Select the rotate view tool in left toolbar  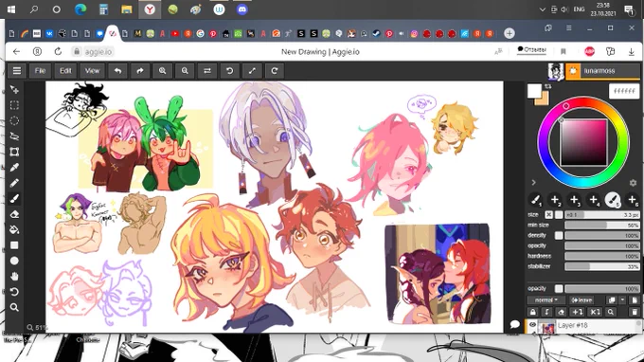[x=14, y=292]
